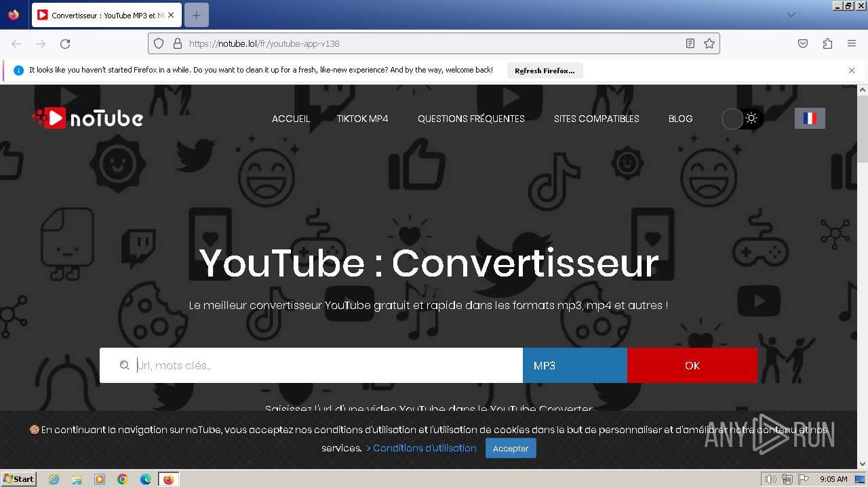
Task: Toggle reader view icon
Action: [x=690, y=43]
